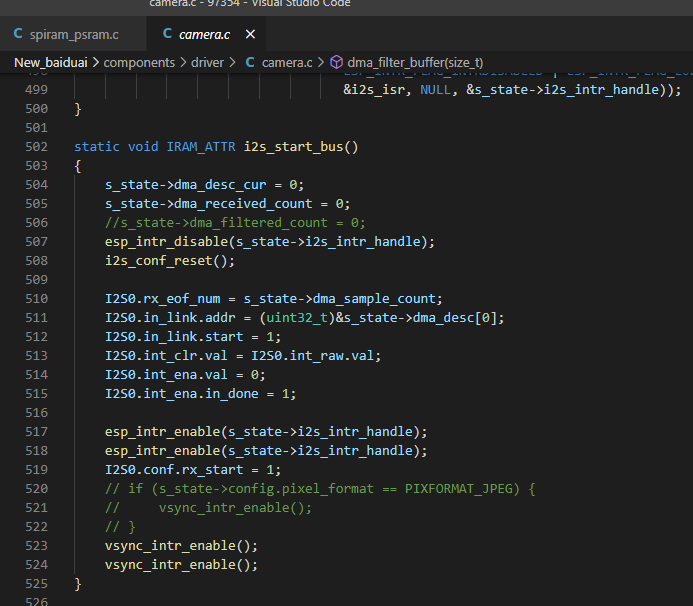Screen dimensions: 693x606
Task: Click the closing brace on line 525
Action: [78, 584]
